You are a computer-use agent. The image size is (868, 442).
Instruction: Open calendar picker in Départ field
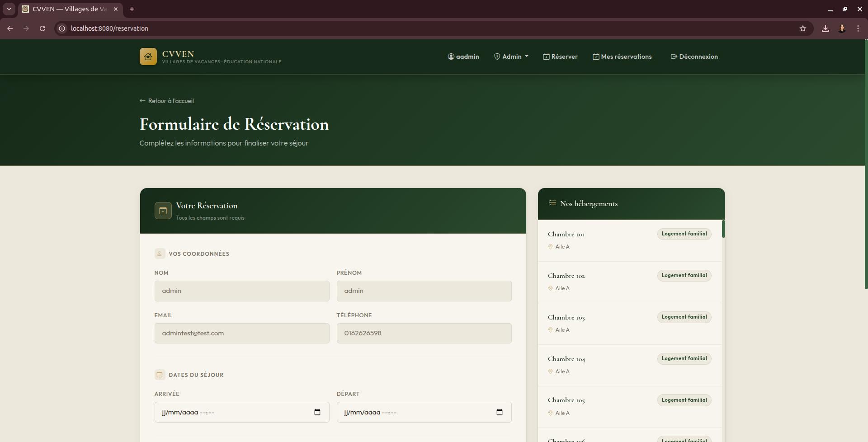[499, 412]
